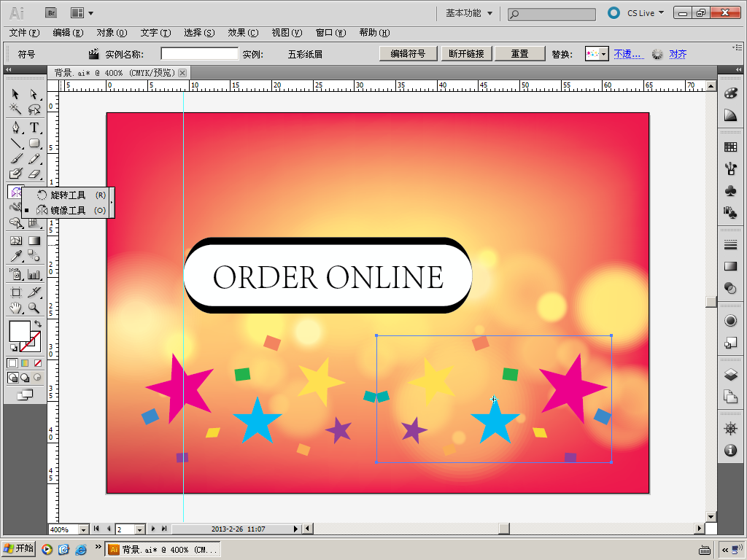
Task: Toggle Draw Normal mode
Action: click(13, 378)
